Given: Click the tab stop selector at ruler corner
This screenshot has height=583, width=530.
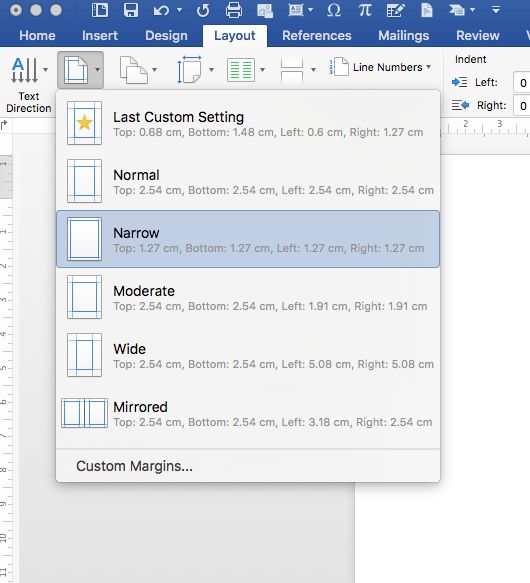Looking at the screenshot, I should tap(4, 125).
